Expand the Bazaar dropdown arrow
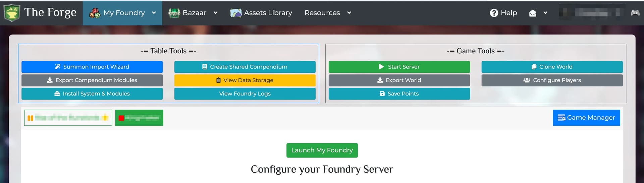644x183 pixels. pos(215,13)
